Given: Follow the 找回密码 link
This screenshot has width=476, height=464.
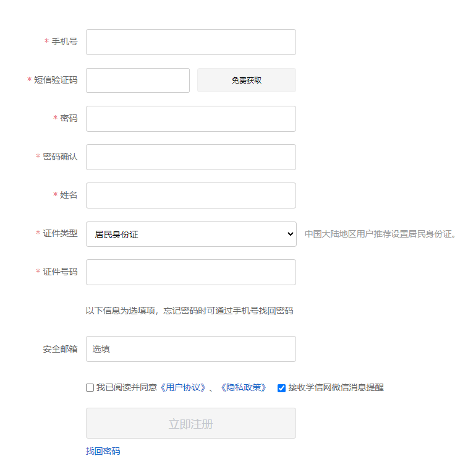Looking at the screenshot, I should pos(103,451).
